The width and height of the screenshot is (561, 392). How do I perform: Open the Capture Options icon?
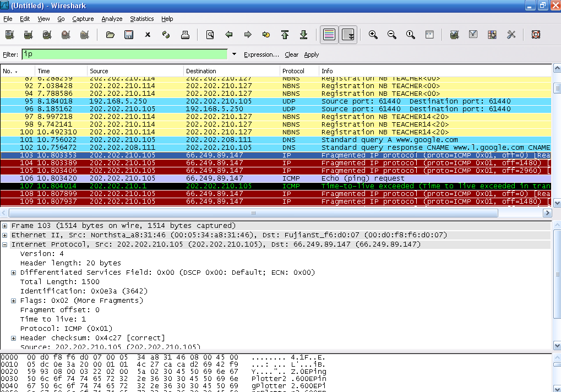click(x=28, y=34)
